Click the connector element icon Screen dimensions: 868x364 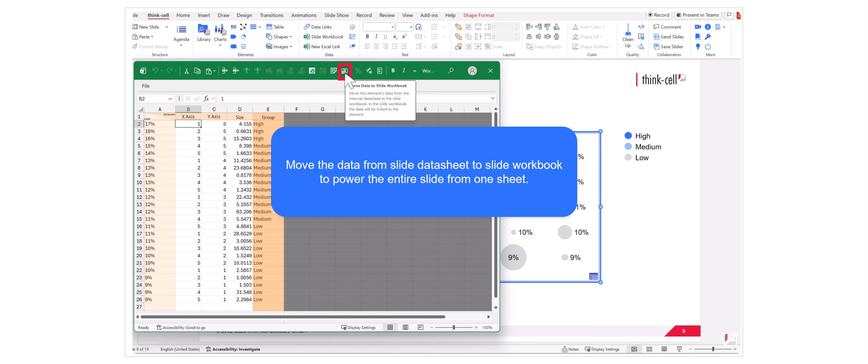(243, 26)
